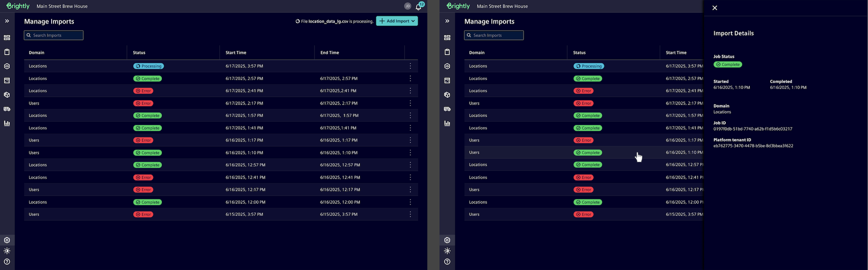Expand sidebar chevrons in Add Import window
This screenshot has width=868, height=270.
[x=7, y=21]
